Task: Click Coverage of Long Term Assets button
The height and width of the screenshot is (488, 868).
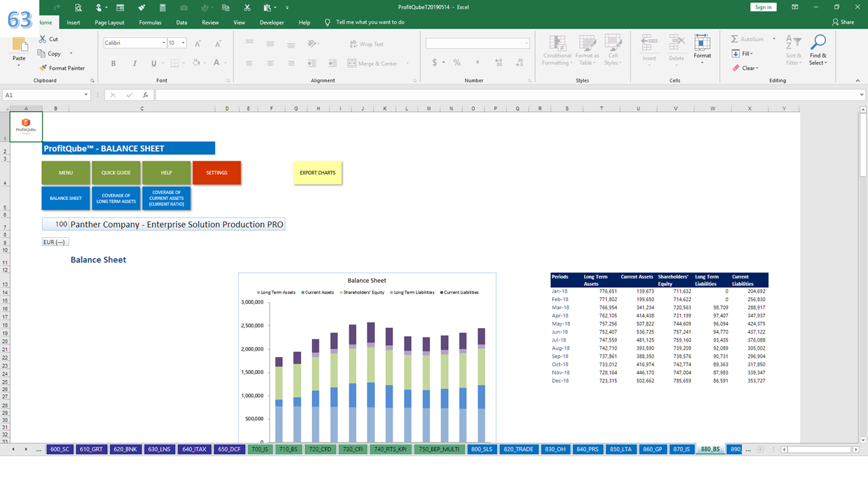Action: [x=116, y=199]
